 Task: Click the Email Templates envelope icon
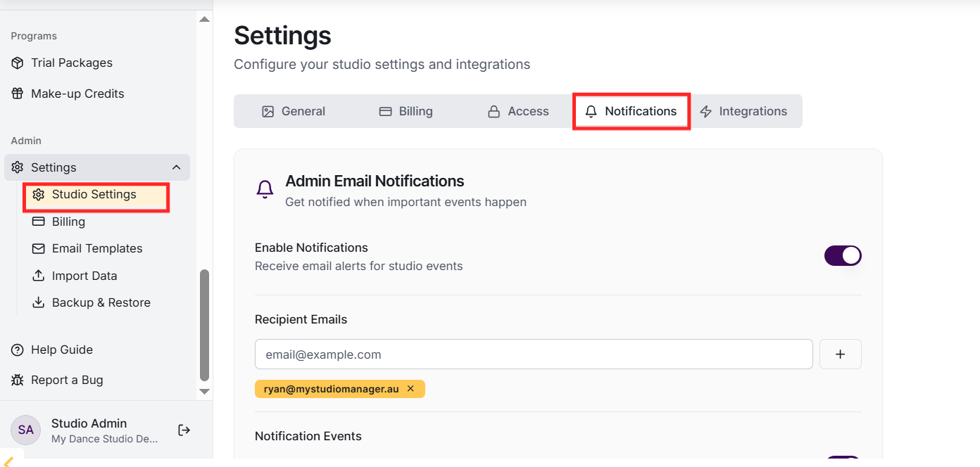pyautogui.click(x=39, y=248)
